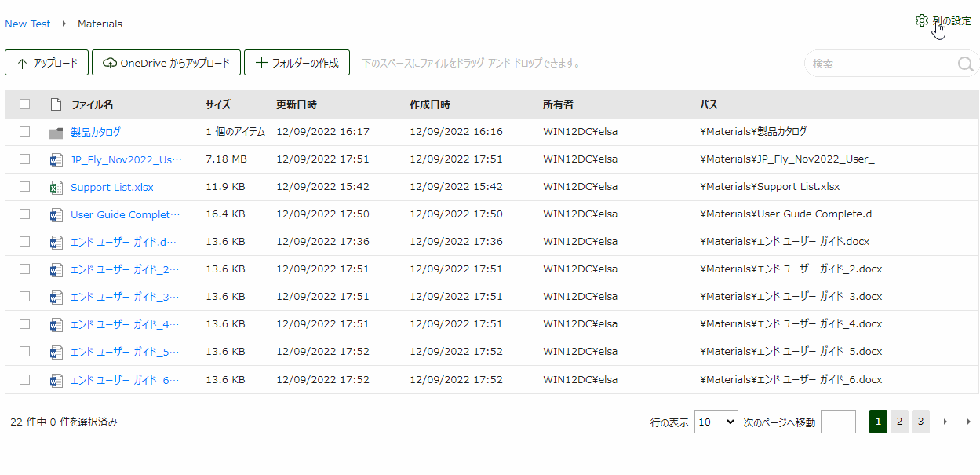Open the 列の設定 gear icon
This screenshot has width=980, height=475.
pos(921,20)
